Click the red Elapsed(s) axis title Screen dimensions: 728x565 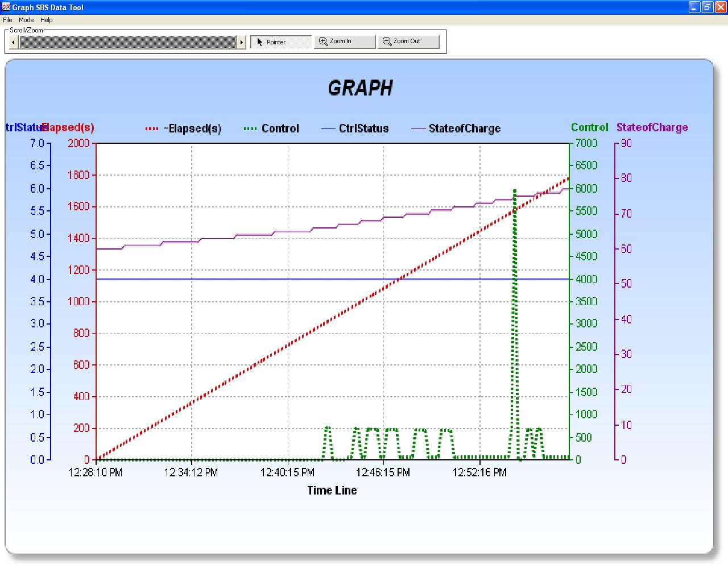click(69, 128)
